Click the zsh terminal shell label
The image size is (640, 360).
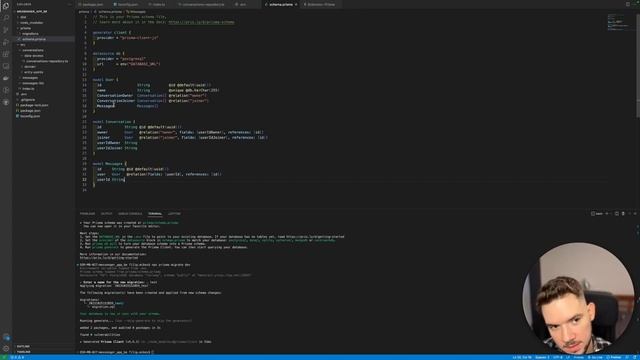[x=599, y=213]
